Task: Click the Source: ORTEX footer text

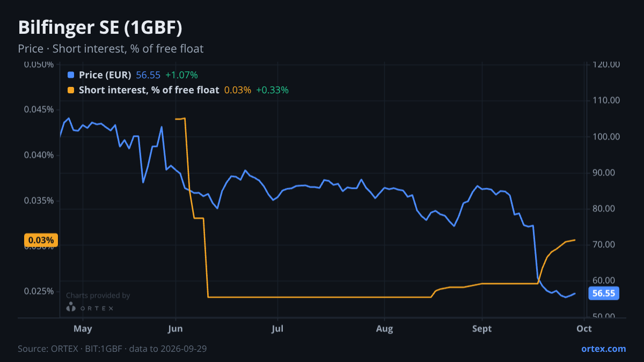Action: pos(112,349)
